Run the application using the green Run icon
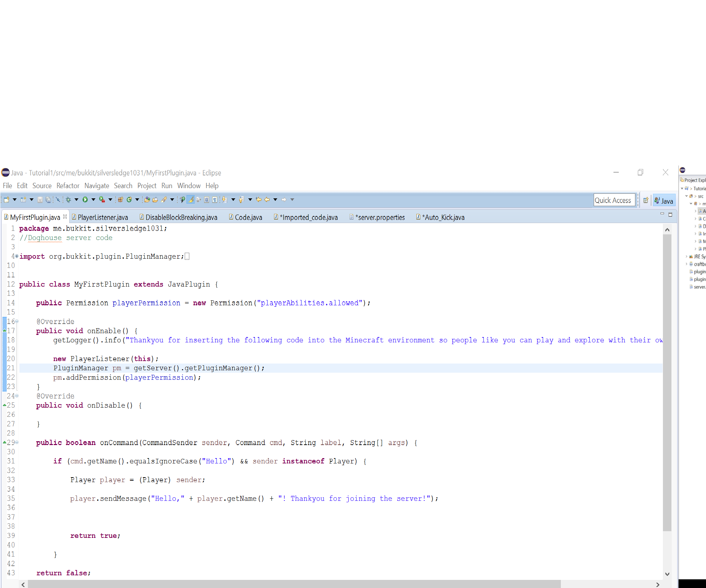 click(x=85, y=199)
